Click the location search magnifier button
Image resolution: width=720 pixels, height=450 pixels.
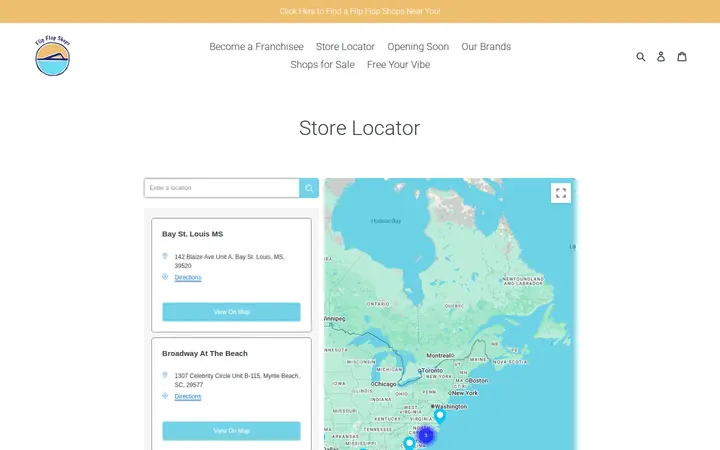coord(309,188)
